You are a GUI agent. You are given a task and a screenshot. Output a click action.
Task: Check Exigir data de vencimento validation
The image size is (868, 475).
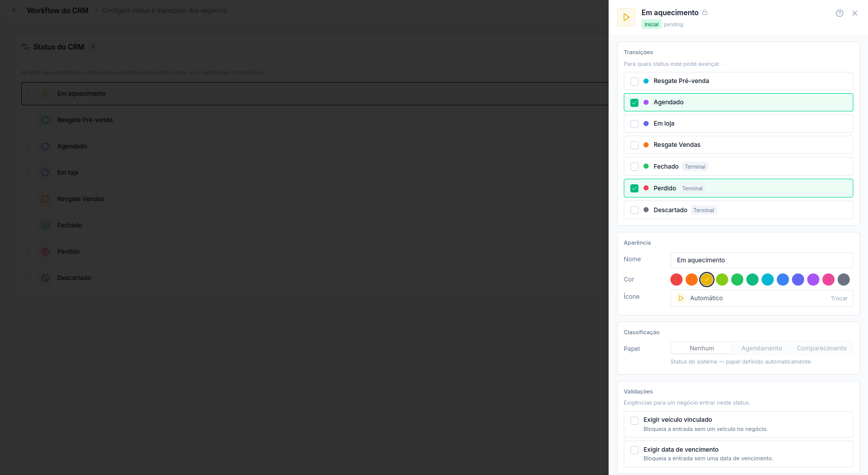coord(634,450)
